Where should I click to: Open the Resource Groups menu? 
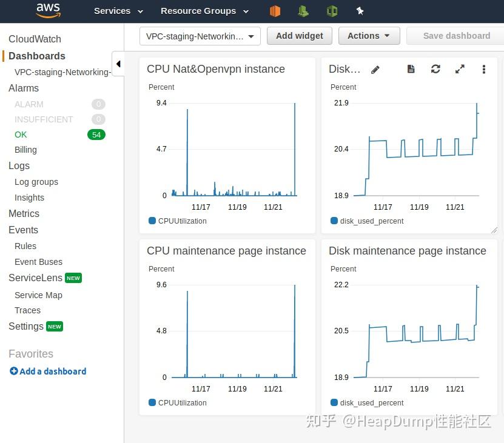coord(204,11)
